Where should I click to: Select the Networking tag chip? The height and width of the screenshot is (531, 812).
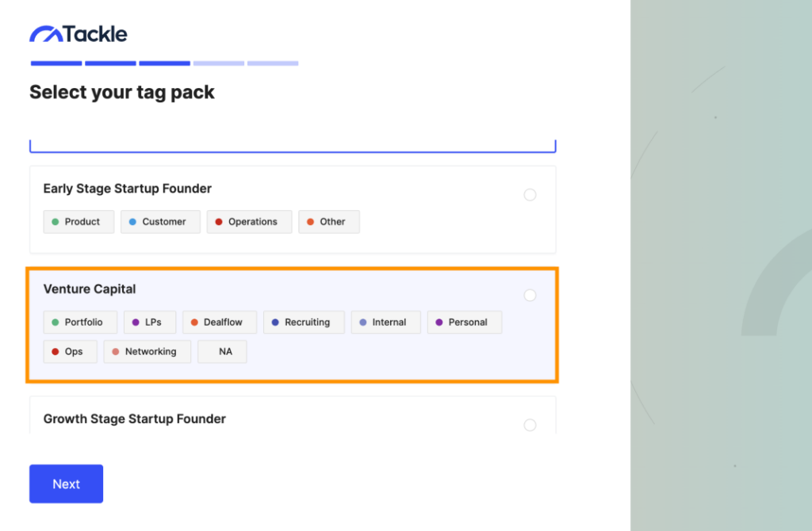click(147, 351)
